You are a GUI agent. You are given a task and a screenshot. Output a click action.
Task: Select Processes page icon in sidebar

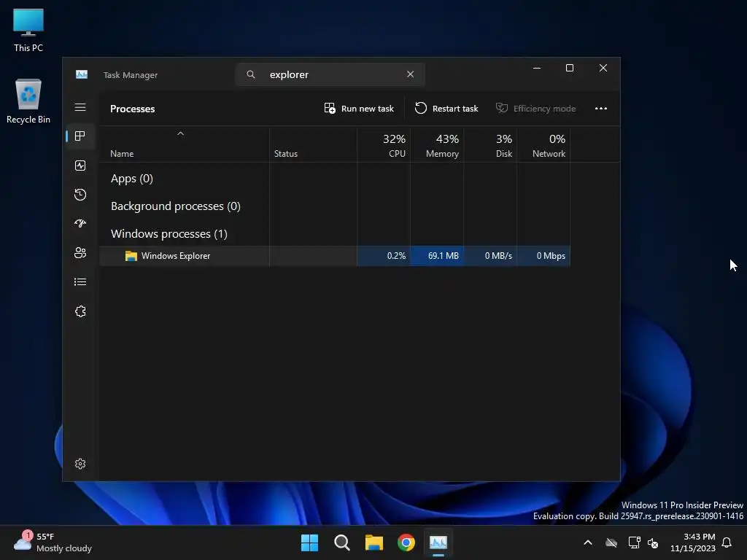pos(80,136)
